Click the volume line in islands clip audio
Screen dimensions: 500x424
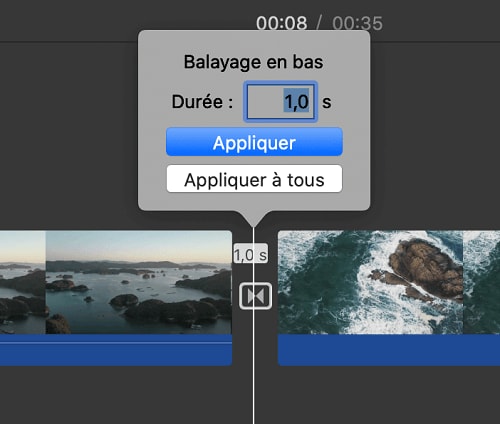[116, 342]
